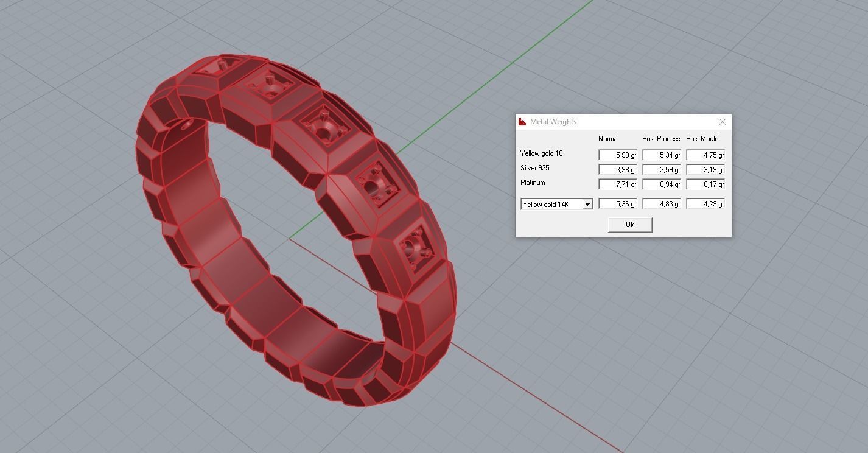Select Yellow gold 18 Normal weight field
The width and height of the screenshot is (868, 453).
coord(618,155)
